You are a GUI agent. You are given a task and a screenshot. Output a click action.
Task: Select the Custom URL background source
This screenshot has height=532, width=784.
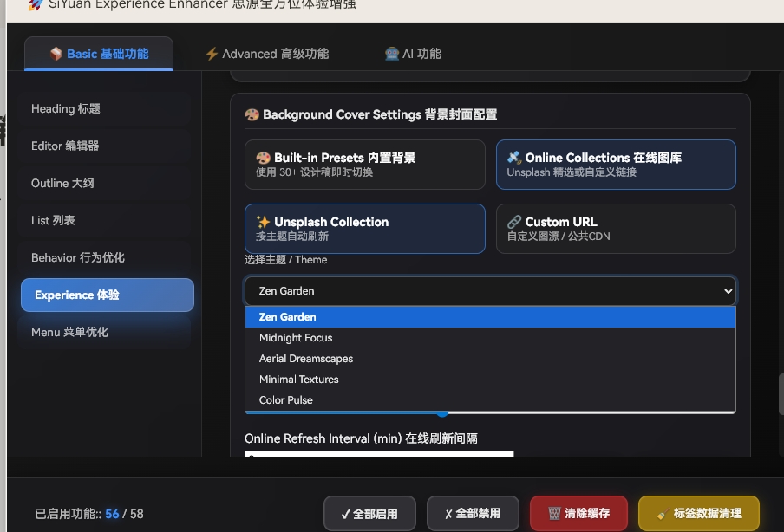(616, 228)
